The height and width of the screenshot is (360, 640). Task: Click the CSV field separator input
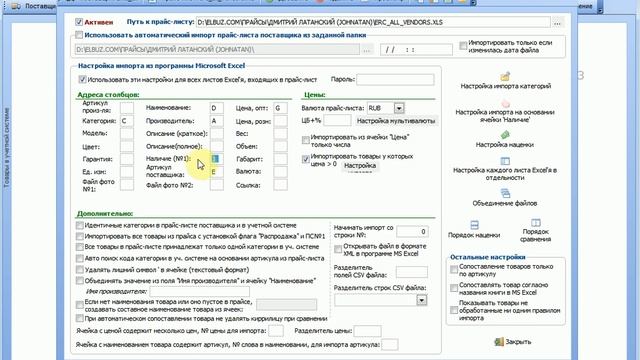pos(412,272)
